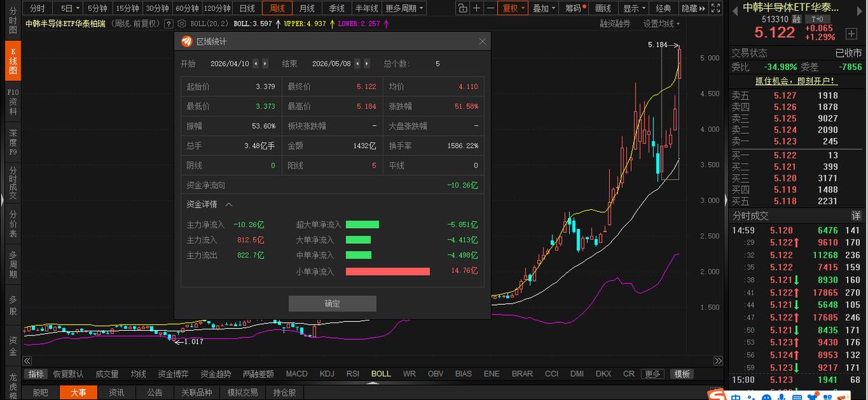Click the lock icon in top toolbar
The height and width of the screenshot is (400, 868).
(x=463, y=8)
